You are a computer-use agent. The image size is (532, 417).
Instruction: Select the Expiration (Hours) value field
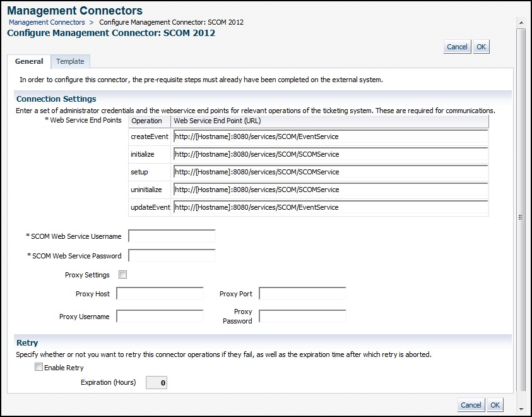click(x=156, y=382)
